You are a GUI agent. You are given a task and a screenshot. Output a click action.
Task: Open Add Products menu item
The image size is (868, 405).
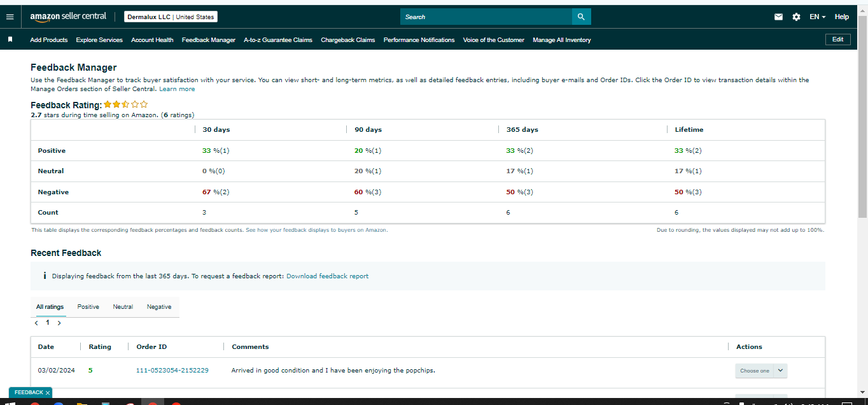coord(49,39)
